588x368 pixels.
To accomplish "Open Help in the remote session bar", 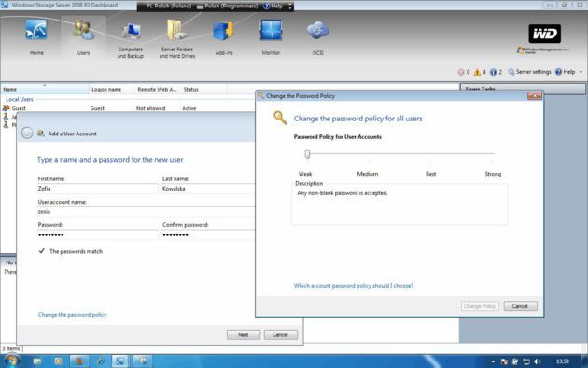I will 273,6.
